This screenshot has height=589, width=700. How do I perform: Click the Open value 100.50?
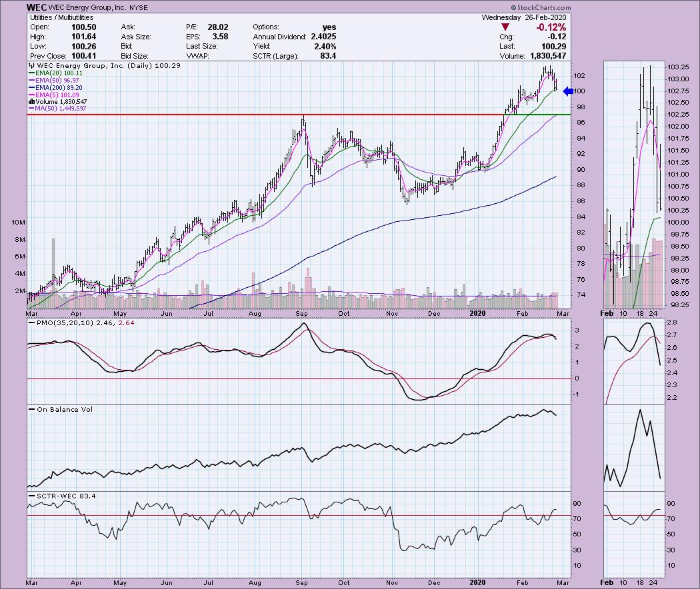click(x=84, y=27)
